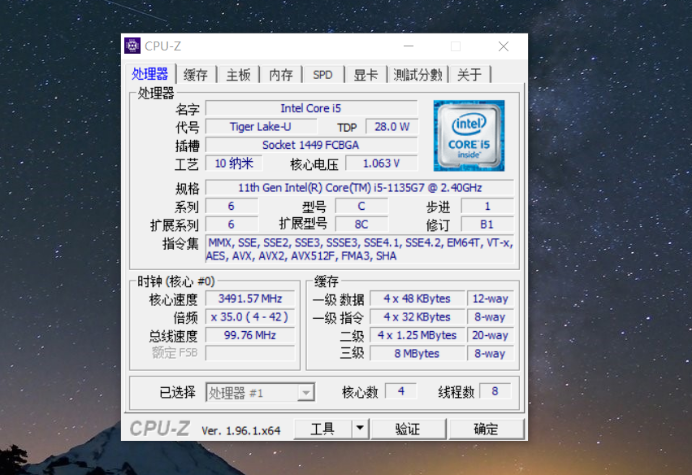692x475 pixels.
Task: Click the 工具 button
Action: pyautogui.click(x=323, y=429)
